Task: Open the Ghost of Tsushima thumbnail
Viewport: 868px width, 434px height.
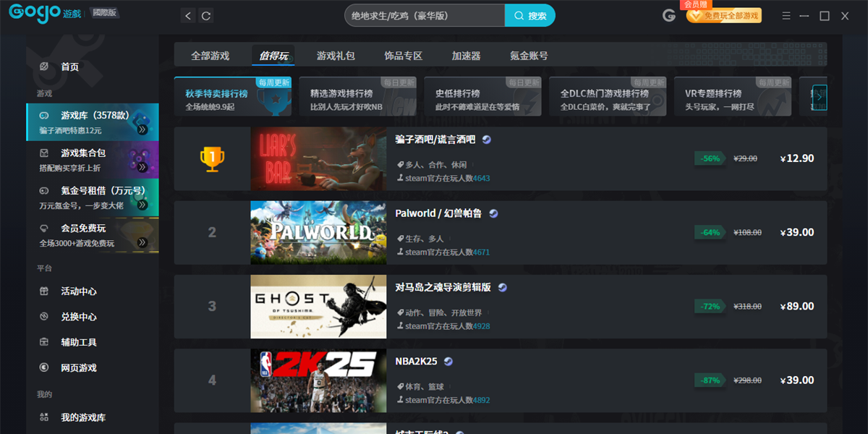Action: pyautogui.click(x=318, y=307)
